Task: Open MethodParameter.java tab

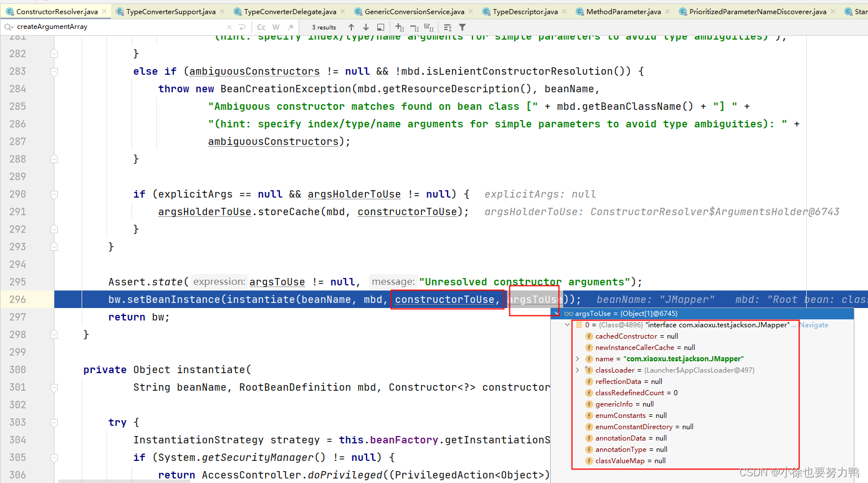Action: click(623, 11)
